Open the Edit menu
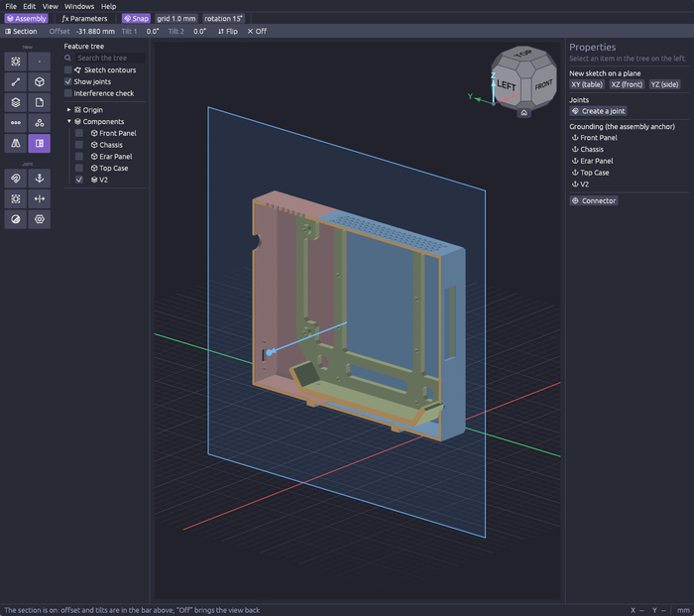 [29, 6]
